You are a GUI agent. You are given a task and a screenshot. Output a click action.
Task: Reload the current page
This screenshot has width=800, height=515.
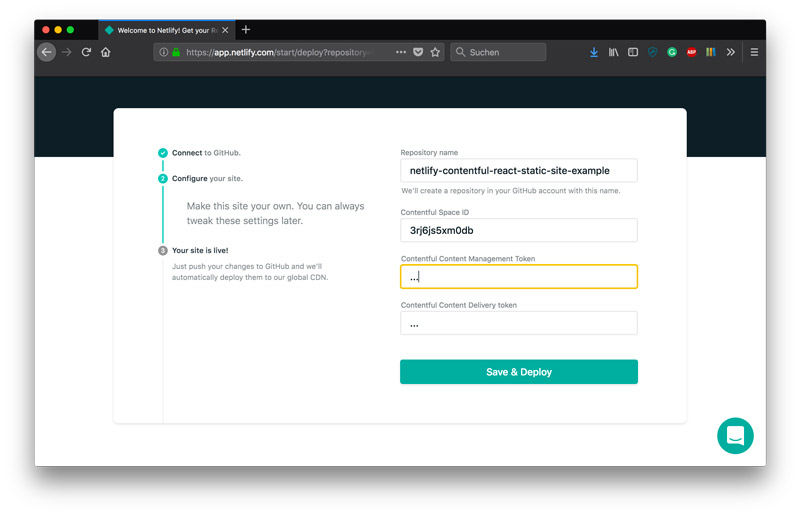pos(86,52)
